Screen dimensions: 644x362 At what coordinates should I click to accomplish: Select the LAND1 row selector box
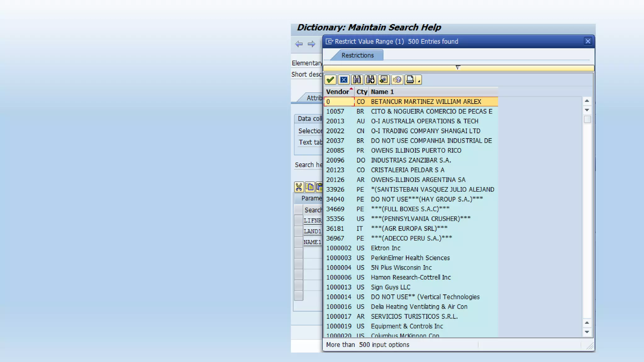[x=298, y=231]
